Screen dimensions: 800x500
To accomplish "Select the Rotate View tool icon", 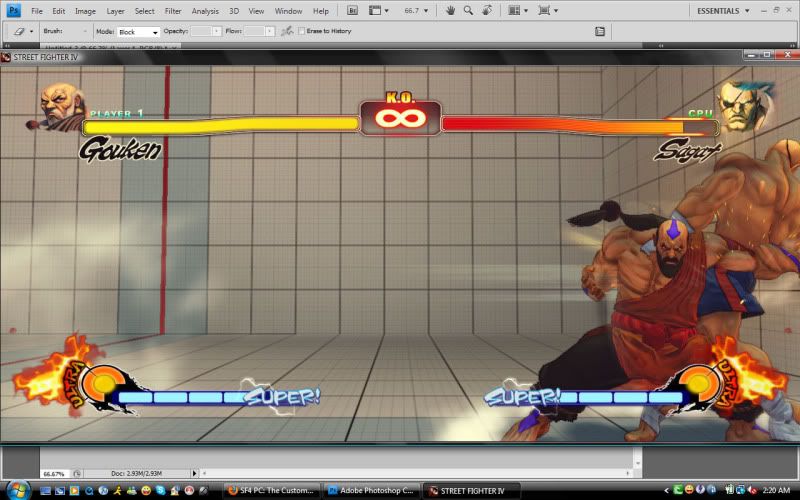I will (487, 10).
